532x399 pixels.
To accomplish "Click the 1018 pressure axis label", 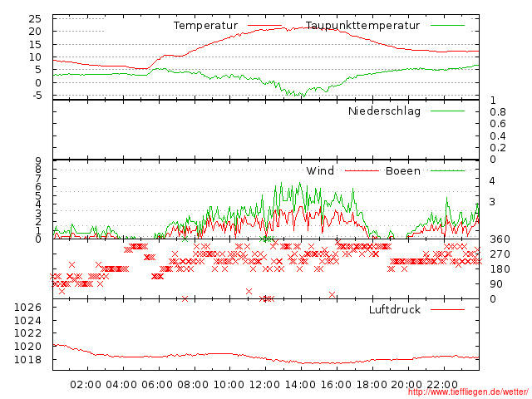I will pyautogui.click(x=27, y=359).
